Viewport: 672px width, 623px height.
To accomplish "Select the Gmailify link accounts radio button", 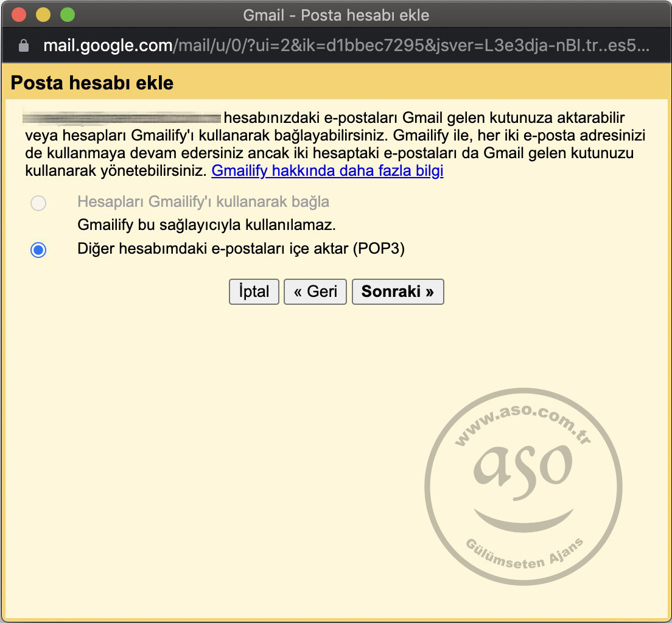I will [38, 203].
